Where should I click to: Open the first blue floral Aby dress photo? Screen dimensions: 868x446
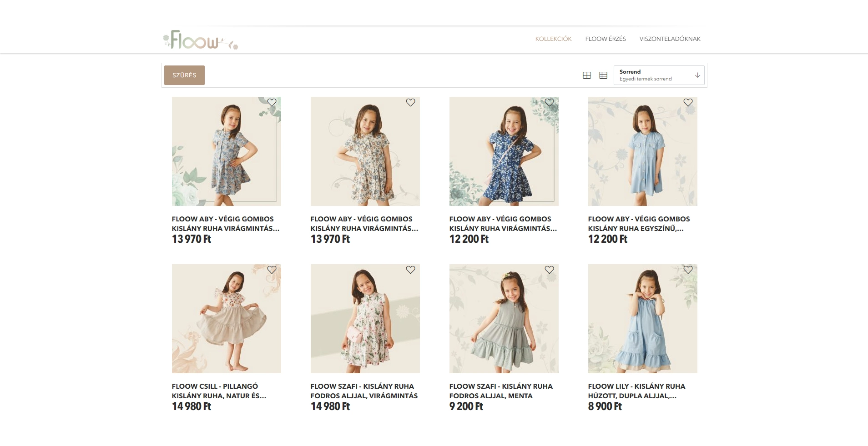point(227,151)
